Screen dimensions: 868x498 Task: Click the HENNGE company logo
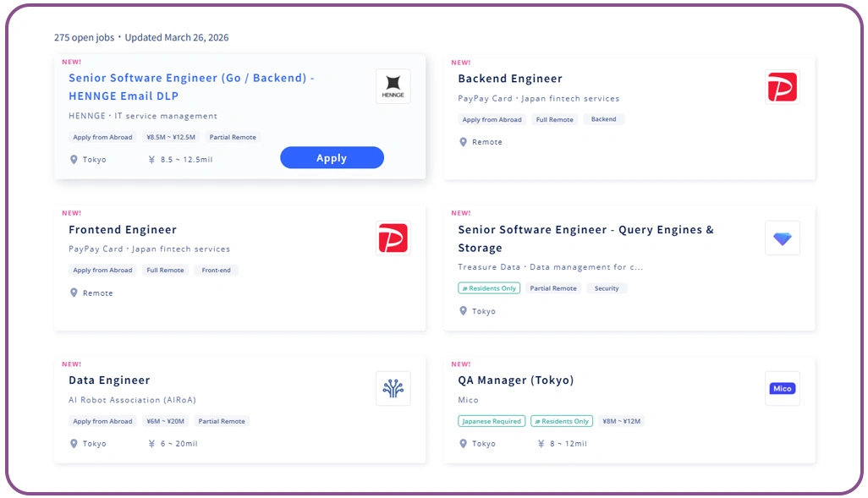point(393,86)
